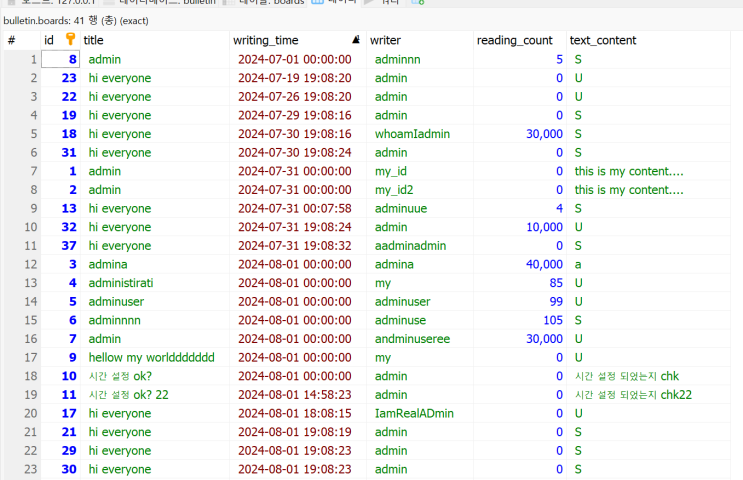The height and width of the screenshot is (480, 743).
Task: Switch to the Database: bulletin tab
Action: [x=160, y=2]
